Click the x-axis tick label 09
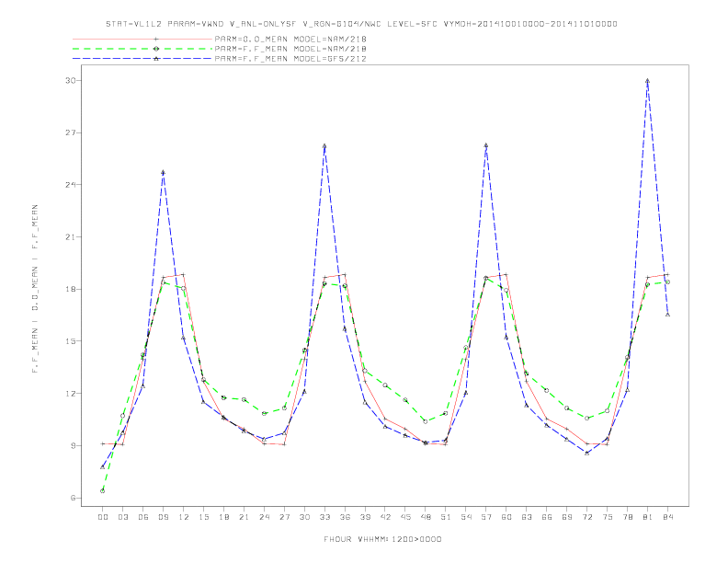 point(163,517)
